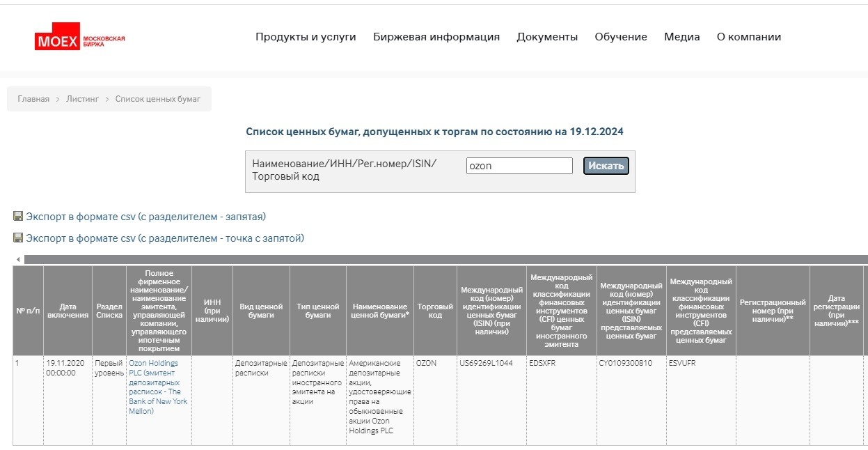Click the Дата включения column header
868x450 pixels.
(x=68, y=311)
